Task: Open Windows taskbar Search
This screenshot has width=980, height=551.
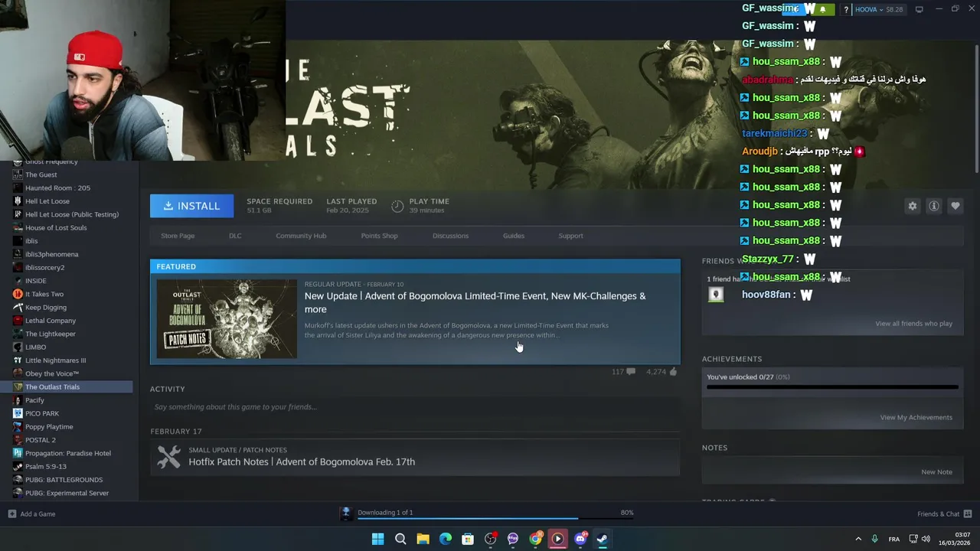Action: tap(400, 539)
